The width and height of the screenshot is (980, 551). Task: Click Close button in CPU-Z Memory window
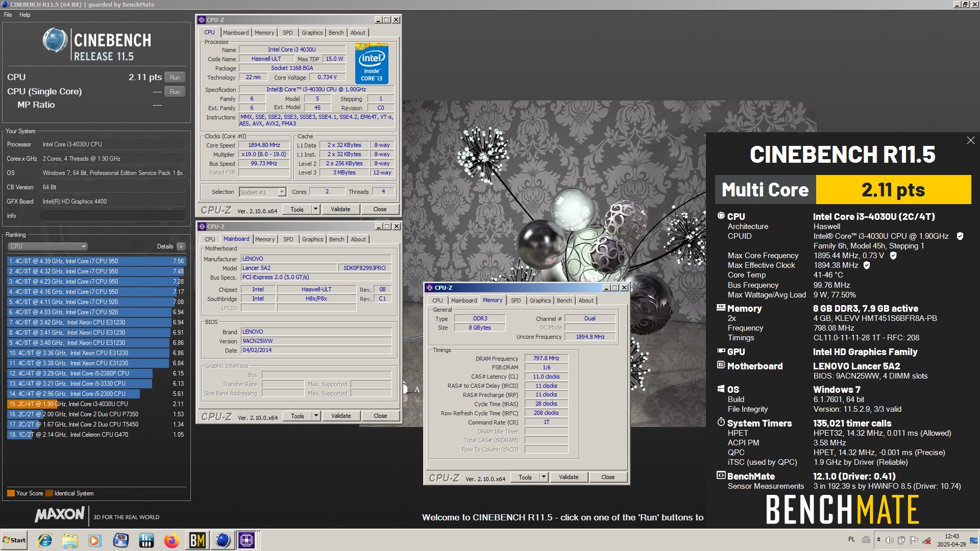tap(608, 477)
